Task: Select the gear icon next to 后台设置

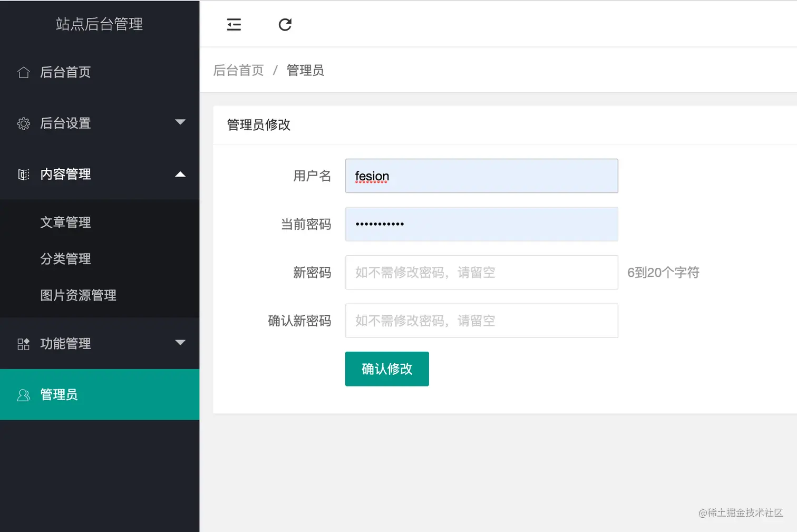Action: point(23,123)
